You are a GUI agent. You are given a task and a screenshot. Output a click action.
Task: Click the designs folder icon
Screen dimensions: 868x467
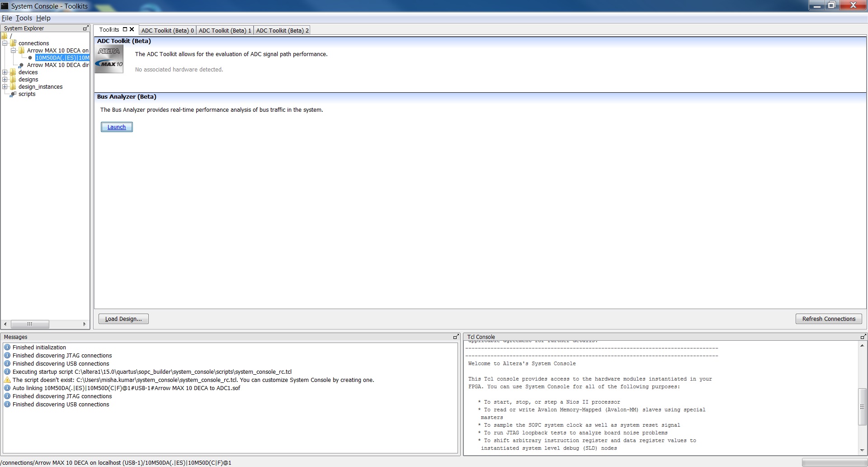click(13, 79)
